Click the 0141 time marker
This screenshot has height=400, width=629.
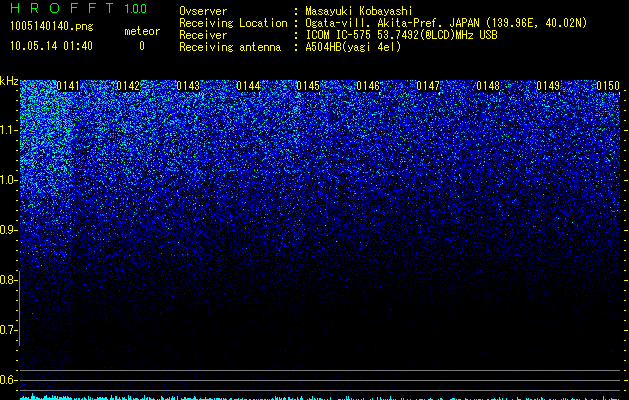point(68,86)
